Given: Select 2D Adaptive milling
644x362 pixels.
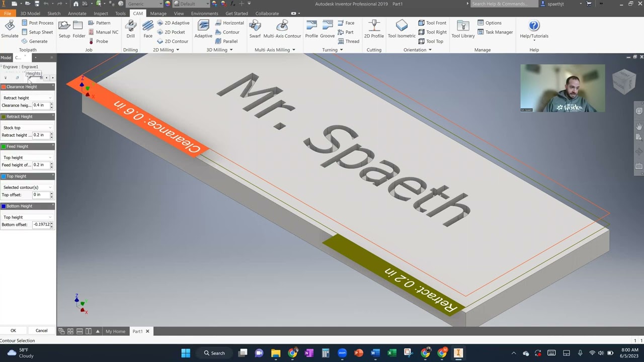Looking at the screenshot, I should point(173,23).
